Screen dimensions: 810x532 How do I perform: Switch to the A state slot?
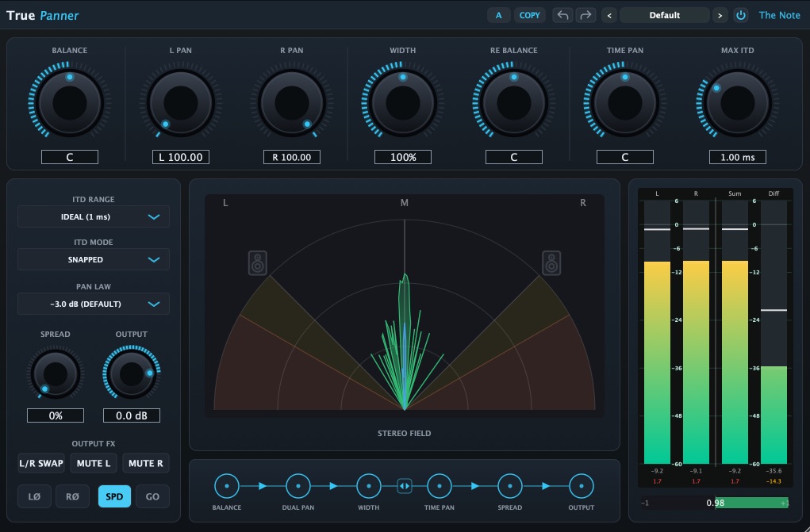click(498, 15)
